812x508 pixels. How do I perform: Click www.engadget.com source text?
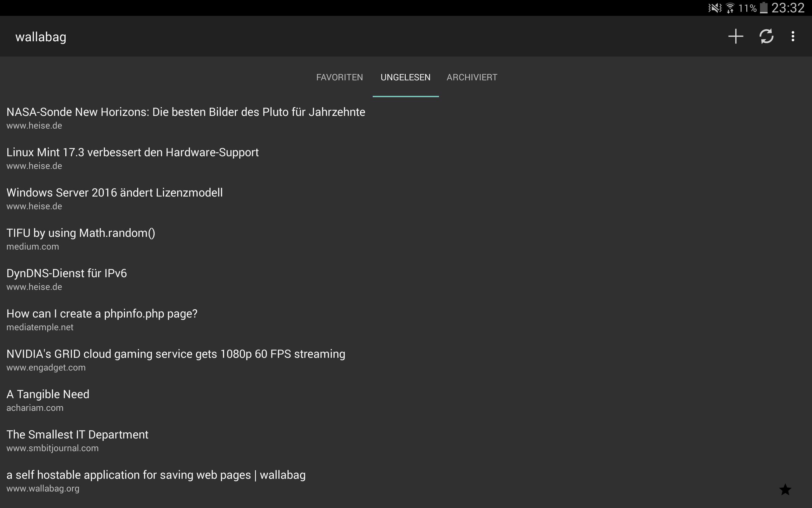tap(46, 368)
